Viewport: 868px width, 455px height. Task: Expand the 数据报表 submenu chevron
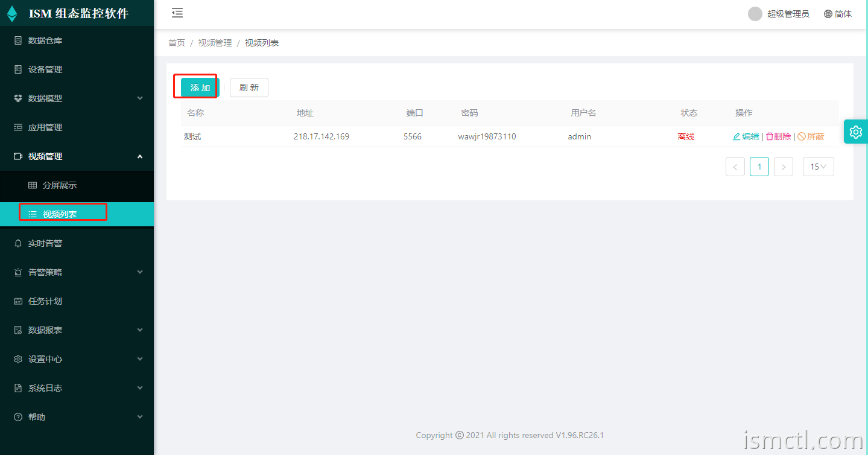click(140, 330)
